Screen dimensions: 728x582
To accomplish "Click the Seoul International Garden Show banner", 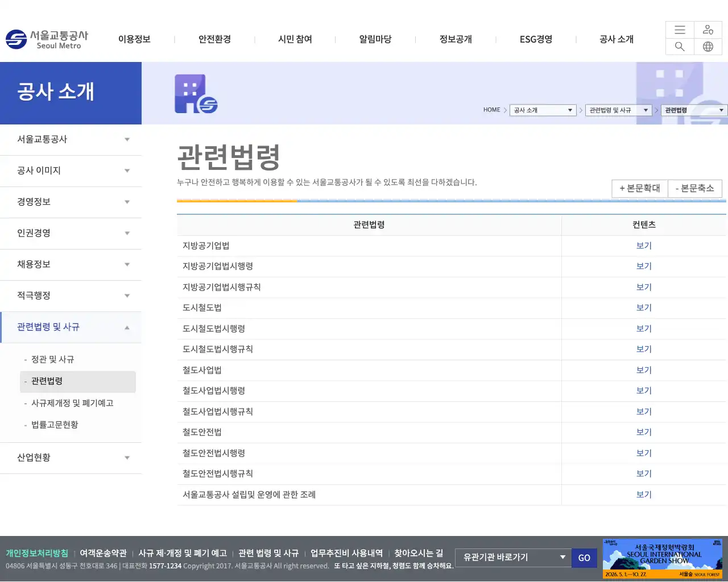I will [663, 559].
